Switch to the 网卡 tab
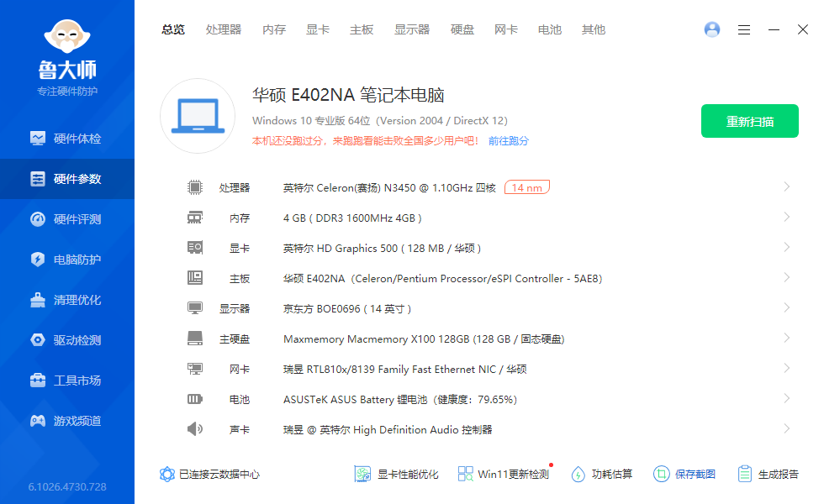Image resolution: width=824 pixels, height=504 pixels. [x=506, y=30]
